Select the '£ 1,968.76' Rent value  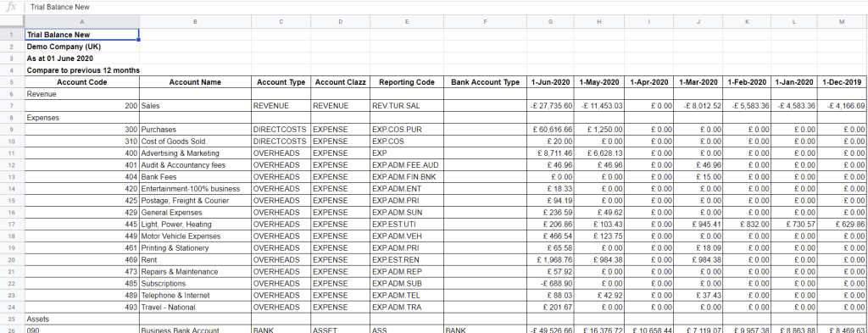point(550,260)
